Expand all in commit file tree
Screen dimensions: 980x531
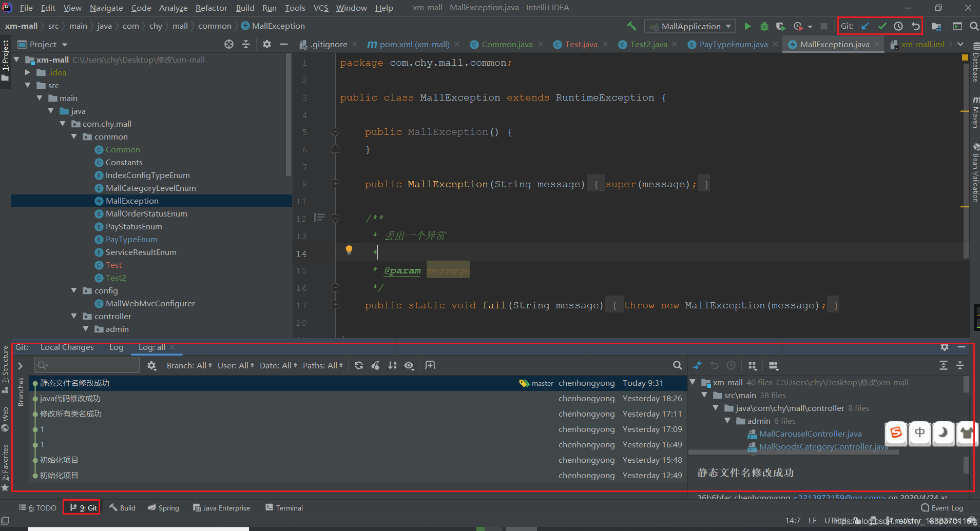coord(944,366)
